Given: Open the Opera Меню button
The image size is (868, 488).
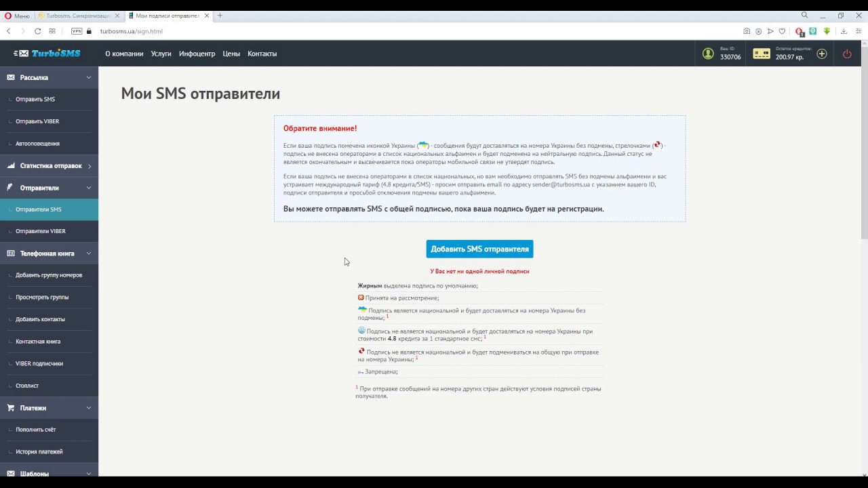Looking at the screenshot, I should (17, 16).
